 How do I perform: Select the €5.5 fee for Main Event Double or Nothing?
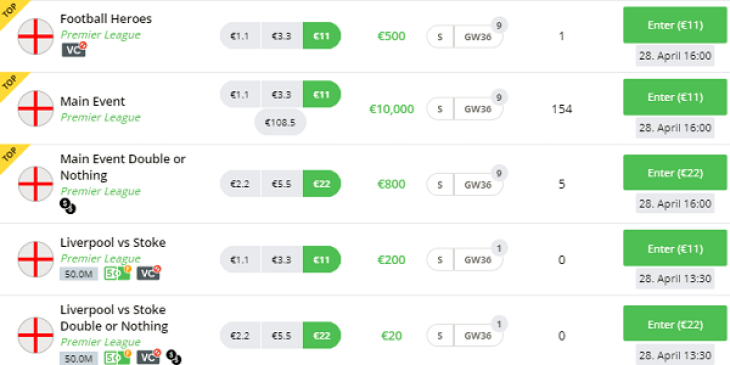click(x=282, y=184)
